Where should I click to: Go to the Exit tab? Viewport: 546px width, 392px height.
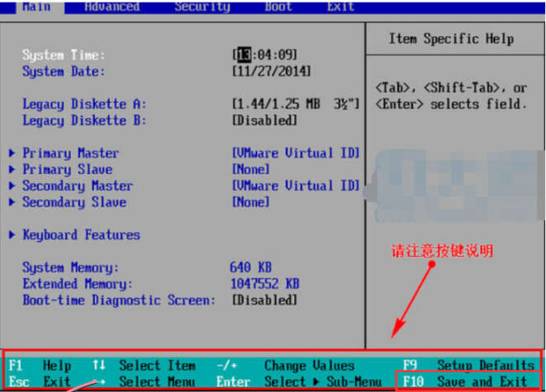coord(340,7)
